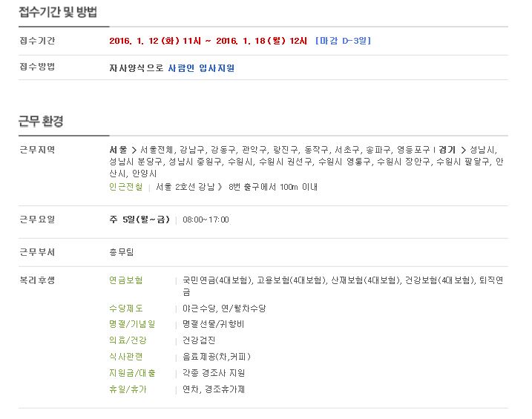Click the arrow chevron after 서울
Screen dimensions: 532x419
click(x=134, y=150)
